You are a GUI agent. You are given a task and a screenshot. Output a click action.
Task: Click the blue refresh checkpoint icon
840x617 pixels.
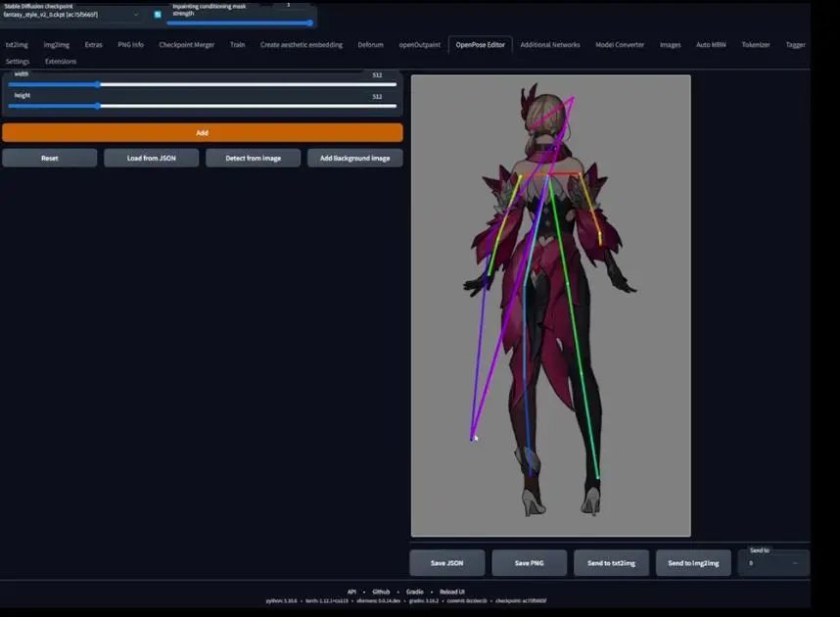tap(158, 15)
